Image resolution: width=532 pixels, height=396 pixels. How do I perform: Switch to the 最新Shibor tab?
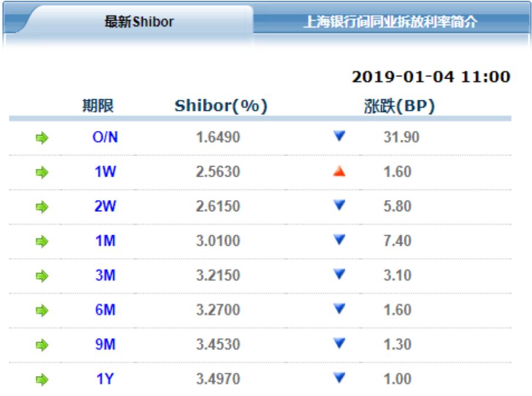(139, 22)
